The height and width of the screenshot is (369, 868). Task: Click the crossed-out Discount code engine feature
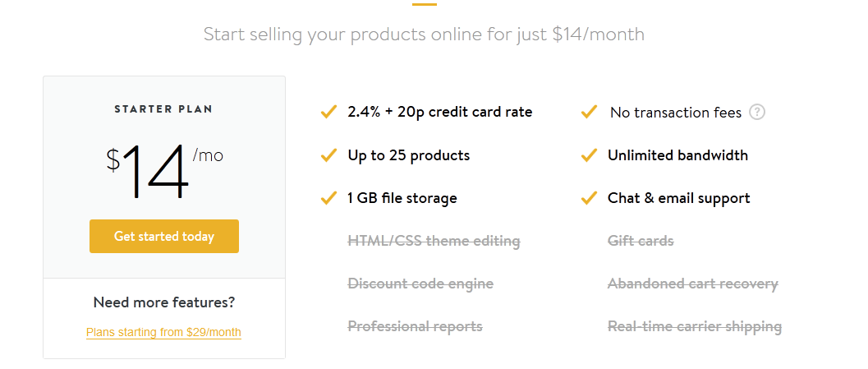[x=420, y=284]
